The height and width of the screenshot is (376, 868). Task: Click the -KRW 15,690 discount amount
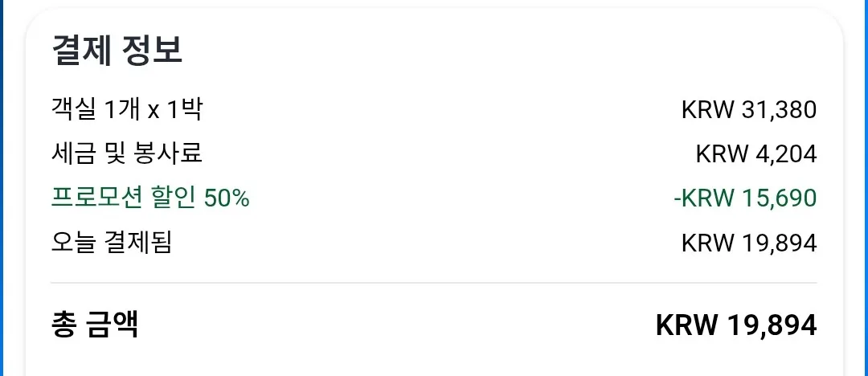[x=745, y=198]
